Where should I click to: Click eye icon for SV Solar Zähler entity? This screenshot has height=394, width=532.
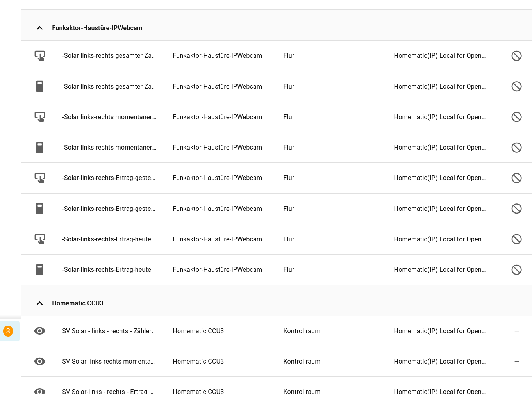point(39,331)
